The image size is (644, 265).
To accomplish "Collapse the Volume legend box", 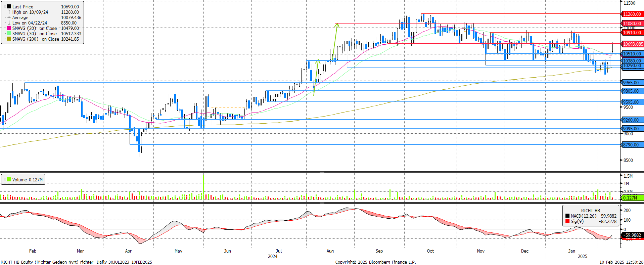I will pyautogui.click(x=5, y=179).
